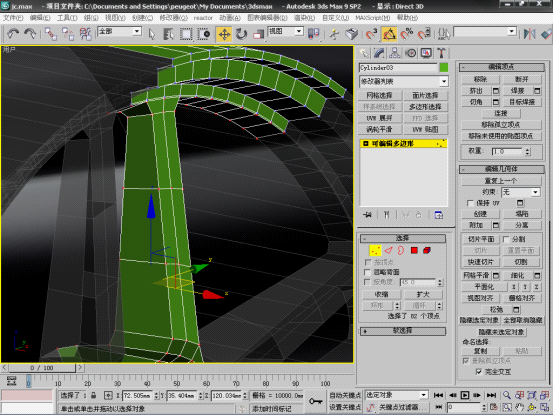Click the Undo arrow icon

[13, 34]
